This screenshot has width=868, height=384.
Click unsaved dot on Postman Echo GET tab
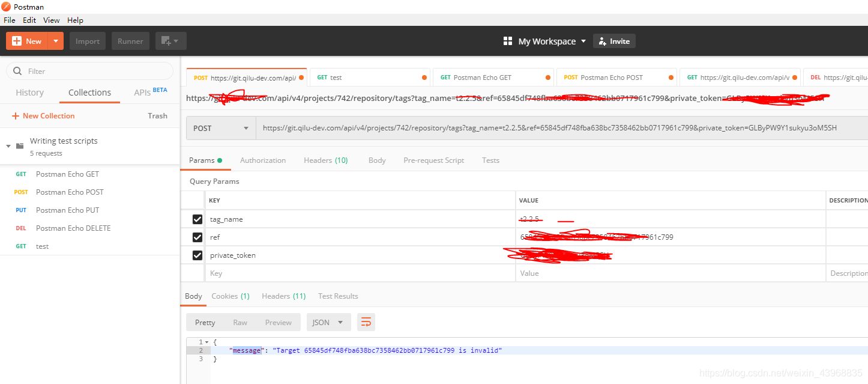point(548,78)
